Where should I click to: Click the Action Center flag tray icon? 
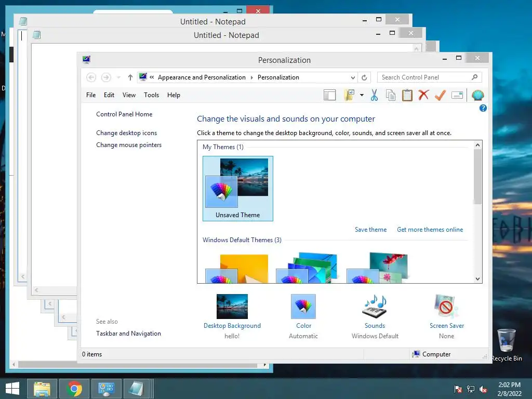point(458,389)
